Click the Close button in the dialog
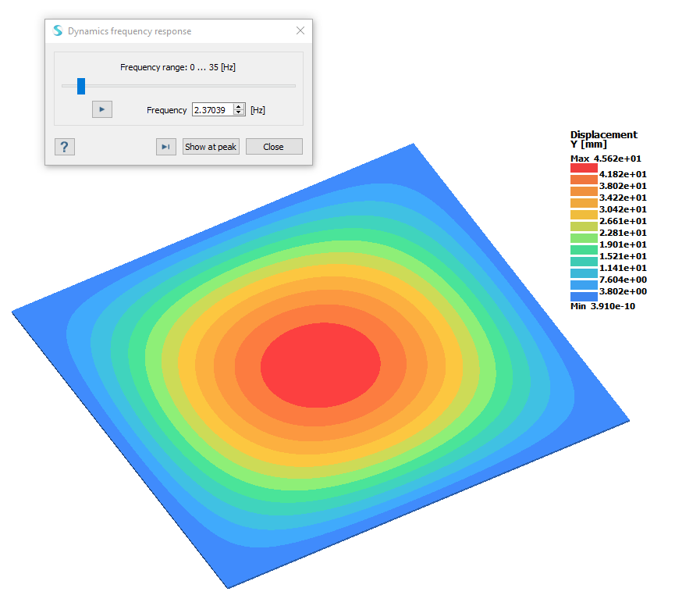Viewport: 700px width, 606px height. coord(273,147)
